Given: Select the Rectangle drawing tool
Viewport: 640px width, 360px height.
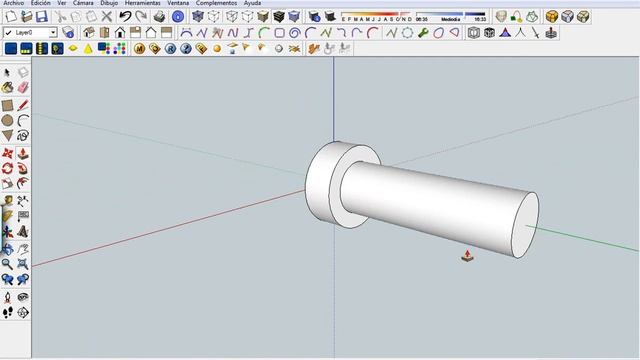Looking at the screenshot, I should tap(7, 105).
